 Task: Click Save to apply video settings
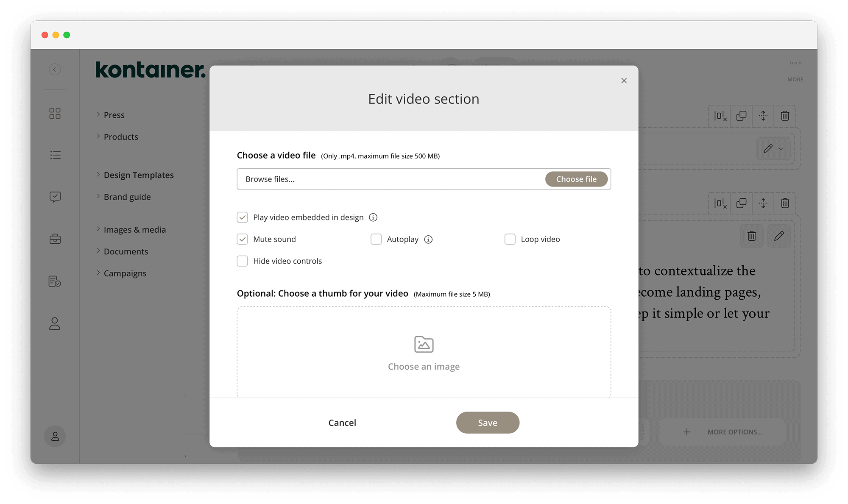coord(487,423)
